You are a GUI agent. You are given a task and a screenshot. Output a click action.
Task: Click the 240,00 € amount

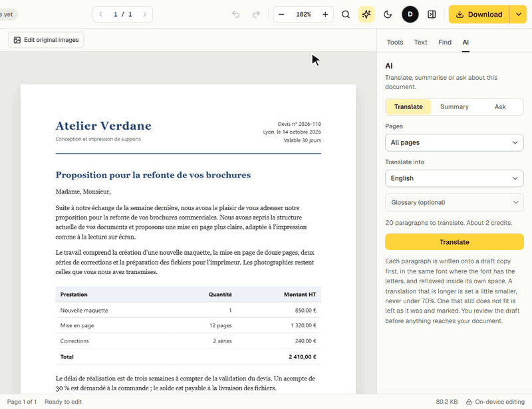(x=305, y=341)
